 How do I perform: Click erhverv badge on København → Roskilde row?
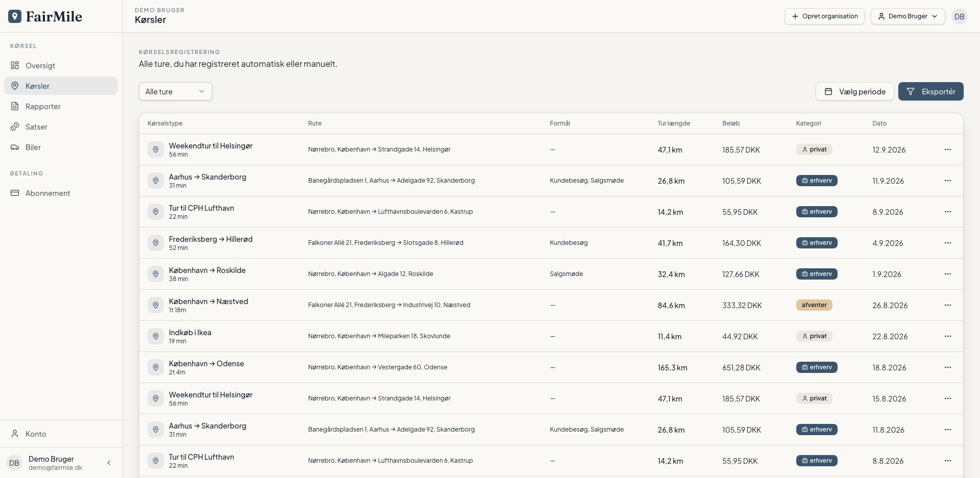[817, 274]
